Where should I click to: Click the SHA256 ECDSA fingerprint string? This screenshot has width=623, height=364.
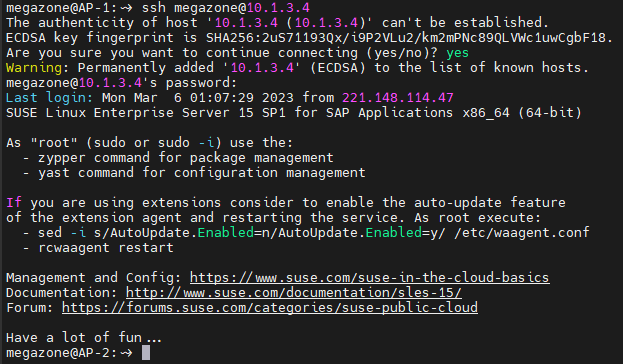pyautogui.click(x=409, y=38)
